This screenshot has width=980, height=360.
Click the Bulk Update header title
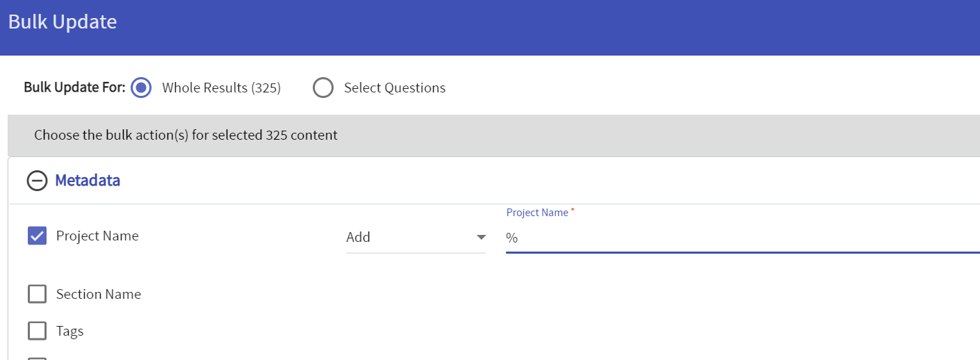(x=63, y=22)
